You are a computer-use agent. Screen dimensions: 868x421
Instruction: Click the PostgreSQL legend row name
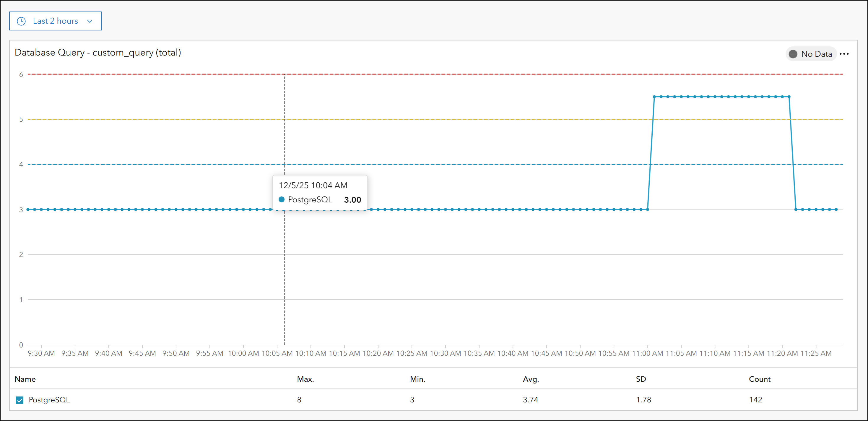(49, 400)
